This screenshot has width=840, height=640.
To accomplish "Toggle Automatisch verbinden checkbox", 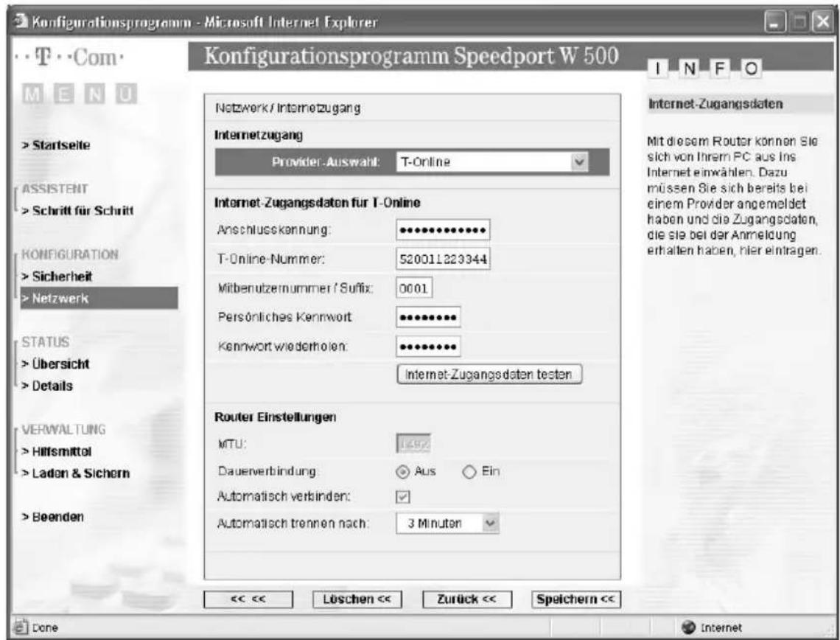I will (403, 498).
